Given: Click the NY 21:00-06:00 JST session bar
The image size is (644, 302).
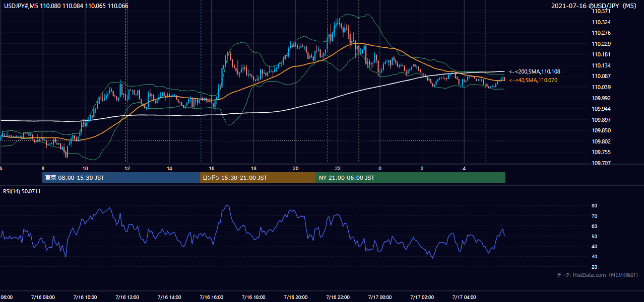Looking at the screenshot, I should click(411, 178).
